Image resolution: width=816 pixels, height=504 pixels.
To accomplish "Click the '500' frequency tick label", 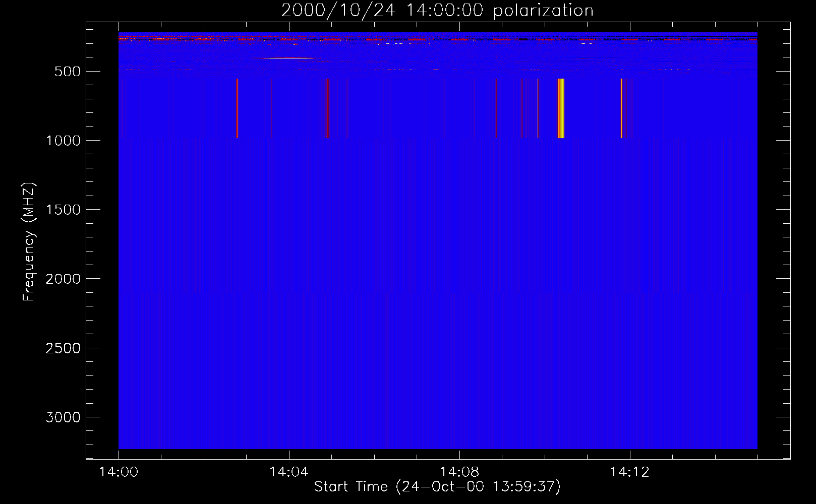I will (68, 72).
